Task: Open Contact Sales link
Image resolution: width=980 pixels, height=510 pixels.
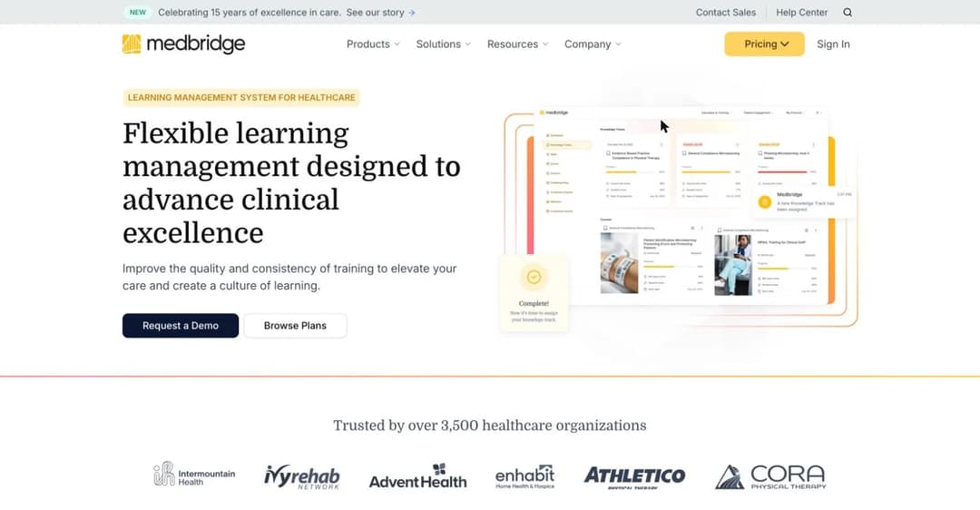Action: (726, 13)
